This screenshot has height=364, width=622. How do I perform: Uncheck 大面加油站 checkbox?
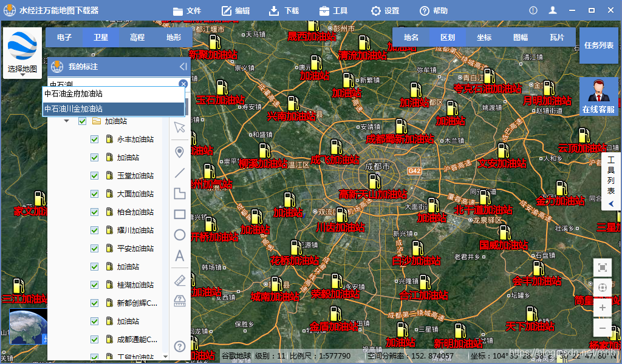point(94,194)
